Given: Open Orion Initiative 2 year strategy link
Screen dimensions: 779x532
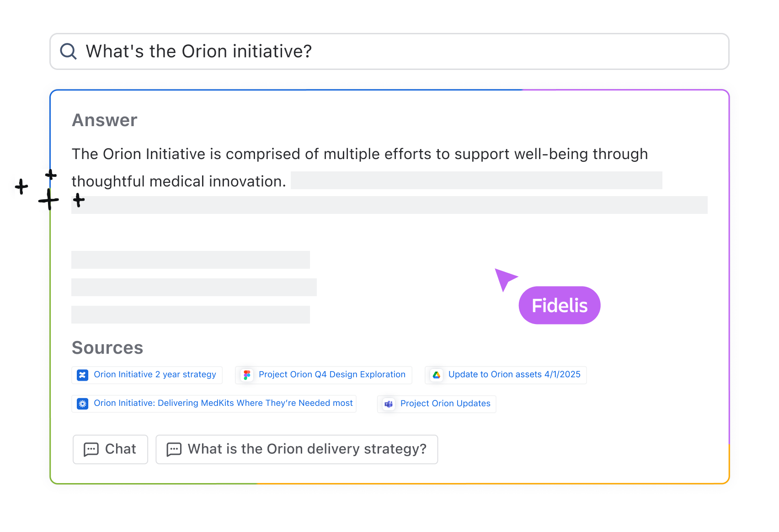Looking at the screenshot, I should [x=155, y=375].
